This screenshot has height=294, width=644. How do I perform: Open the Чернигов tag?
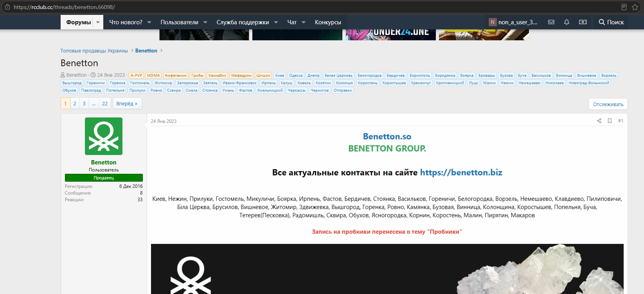pos(320,90)
